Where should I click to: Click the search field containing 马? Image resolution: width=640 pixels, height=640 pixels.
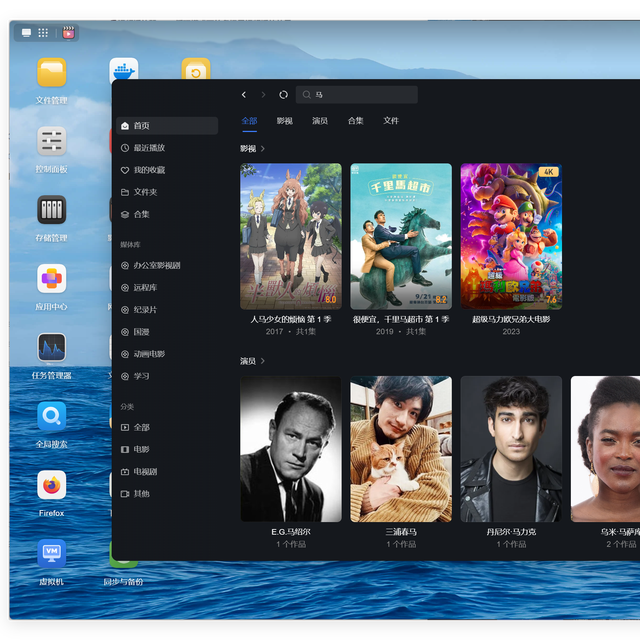pos(362,95)
